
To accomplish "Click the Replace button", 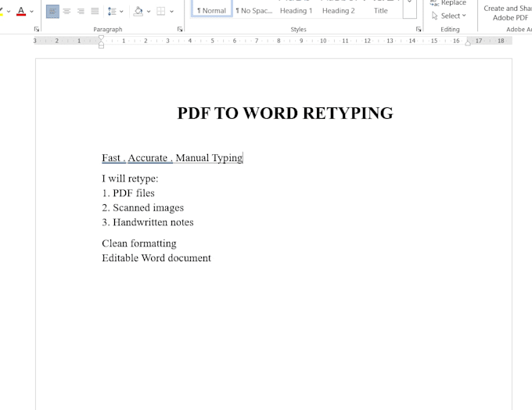I will (x=448, y=3).
